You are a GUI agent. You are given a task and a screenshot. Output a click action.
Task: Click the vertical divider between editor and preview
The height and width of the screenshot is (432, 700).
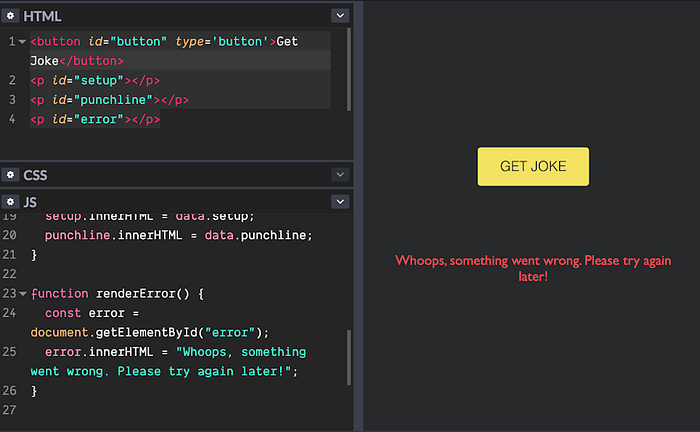pos(358,216)
